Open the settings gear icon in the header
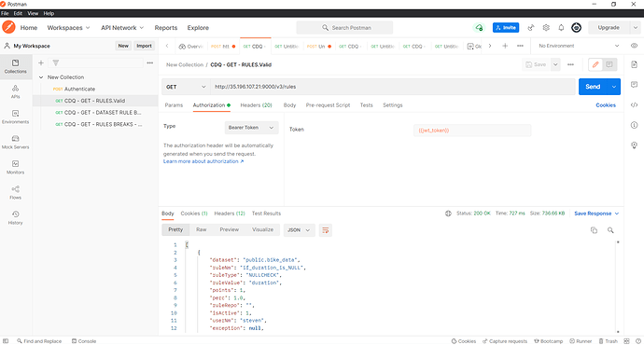 546,27
